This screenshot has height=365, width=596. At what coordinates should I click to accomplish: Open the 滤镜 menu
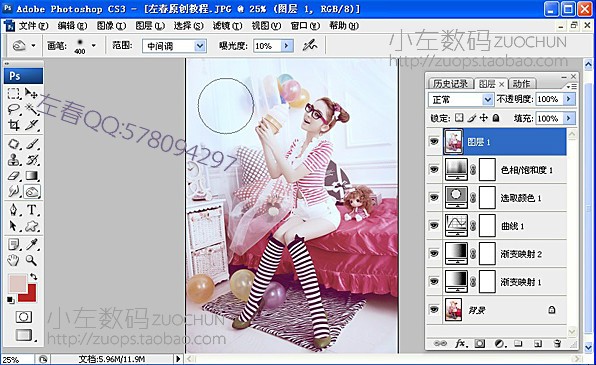(x=227, y=26)
